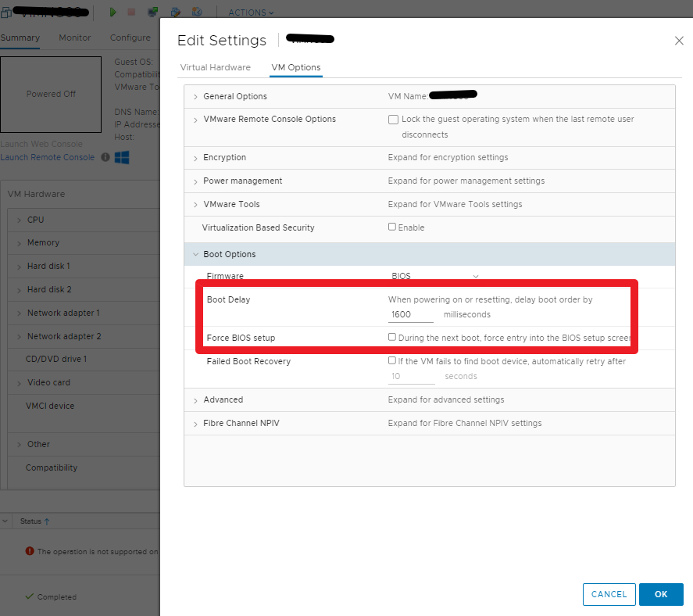Expand the Encryption section

pos(196,159)
